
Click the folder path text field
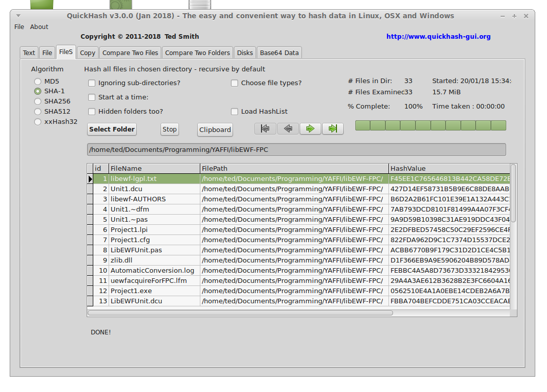[x=296, y=150]
